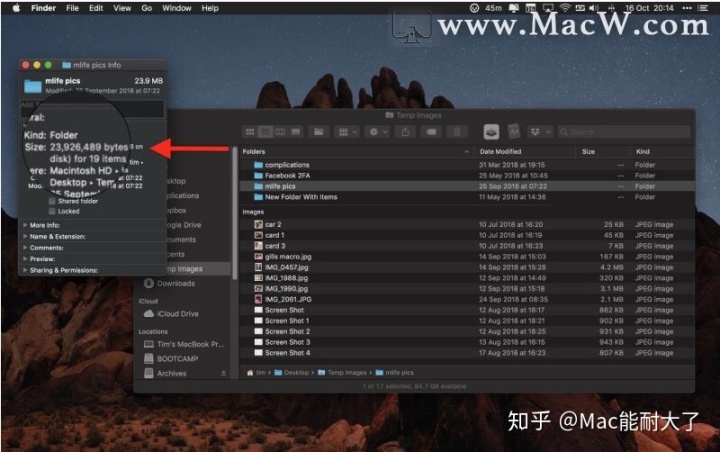Viewport: 720px width, 452px height.
Task: Click the battery status icon
Action: pyautogui.click(x=580, y=8)
